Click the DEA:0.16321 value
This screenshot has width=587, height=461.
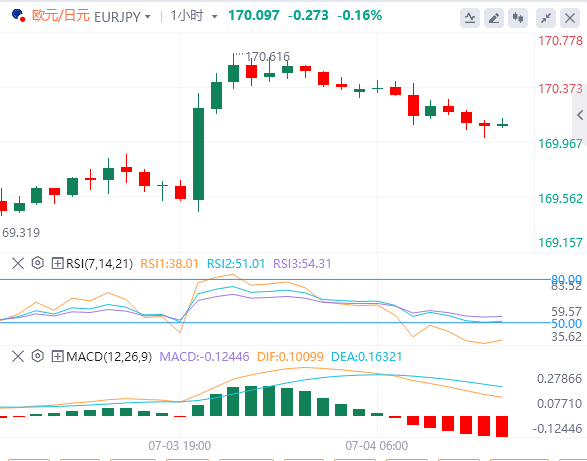(x=367, y=357)
